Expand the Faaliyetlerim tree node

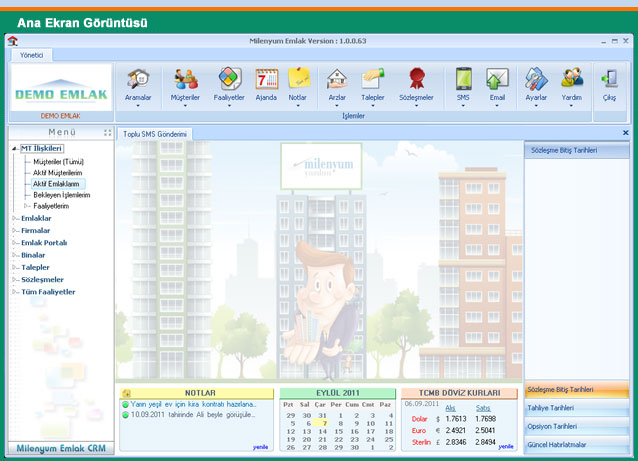point(26,206)
